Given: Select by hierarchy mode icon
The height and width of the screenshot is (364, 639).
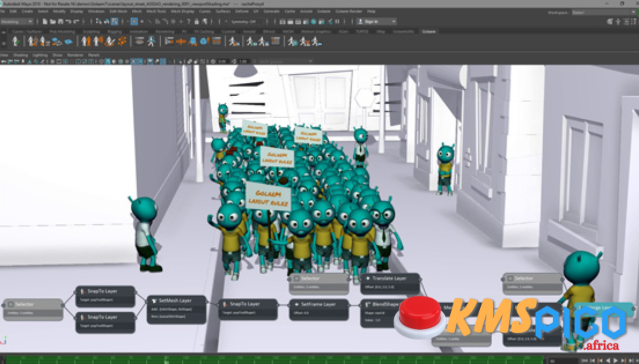Looking at the screenshot, I should click(99, 21).
